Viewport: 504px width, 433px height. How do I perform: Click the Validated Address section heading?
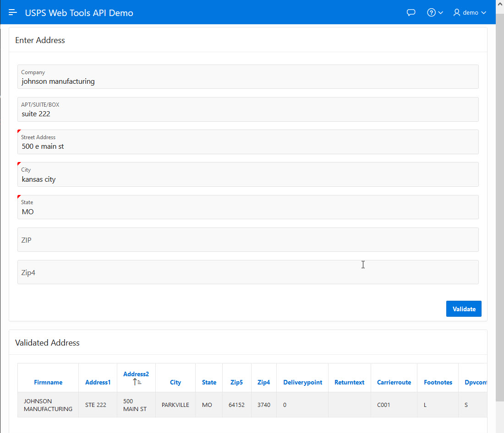click(x=47, y=343)
